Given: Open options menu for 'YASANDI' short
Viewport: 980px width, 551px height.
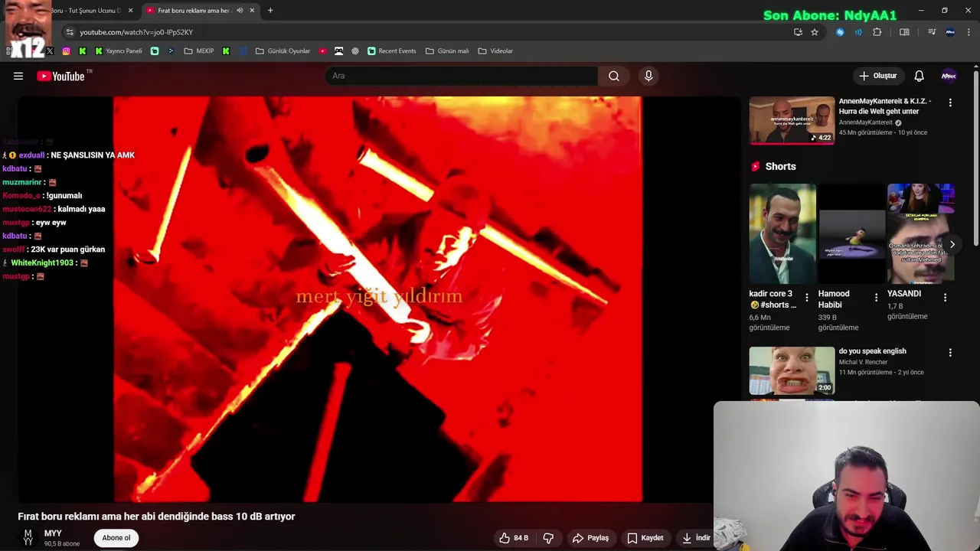Looking at the screenshot, I should (945, 297).
